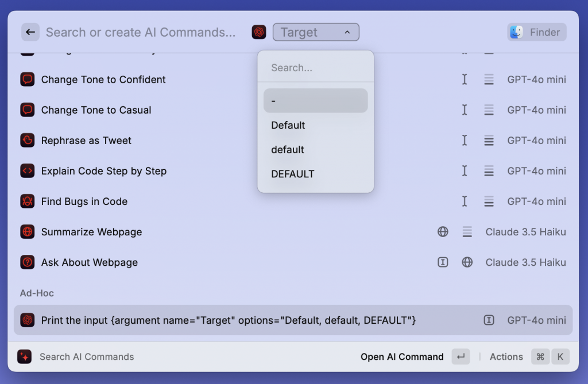588x384 pixels.
Task: Click the dropdown Search field
Action: 315,68
